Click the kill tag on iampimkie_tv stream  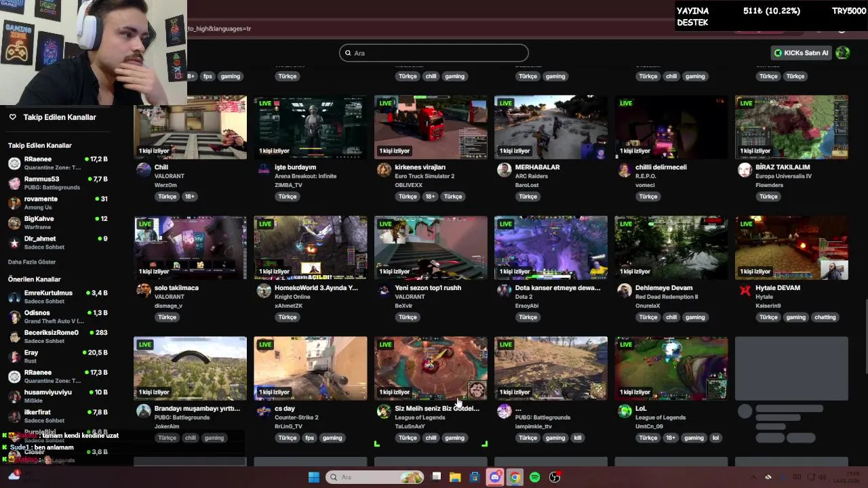pos(578,438)
